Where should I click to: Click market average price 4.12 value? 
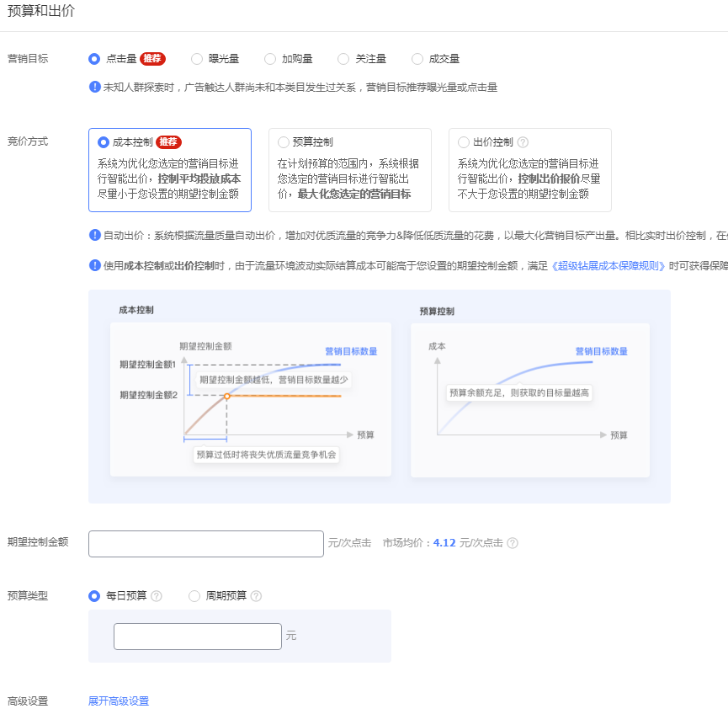[x=444, y=543]
